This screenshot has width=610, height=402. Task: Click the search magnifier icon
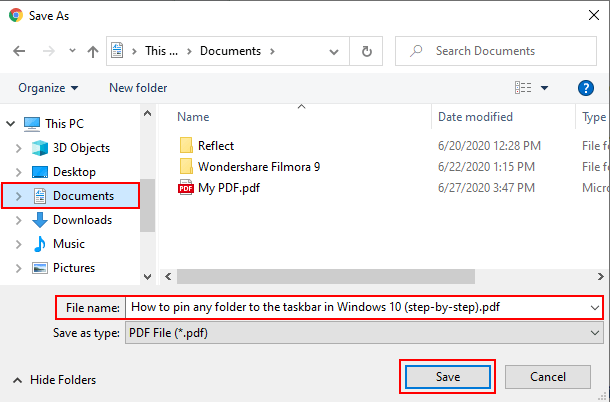(x=416, y=51)
